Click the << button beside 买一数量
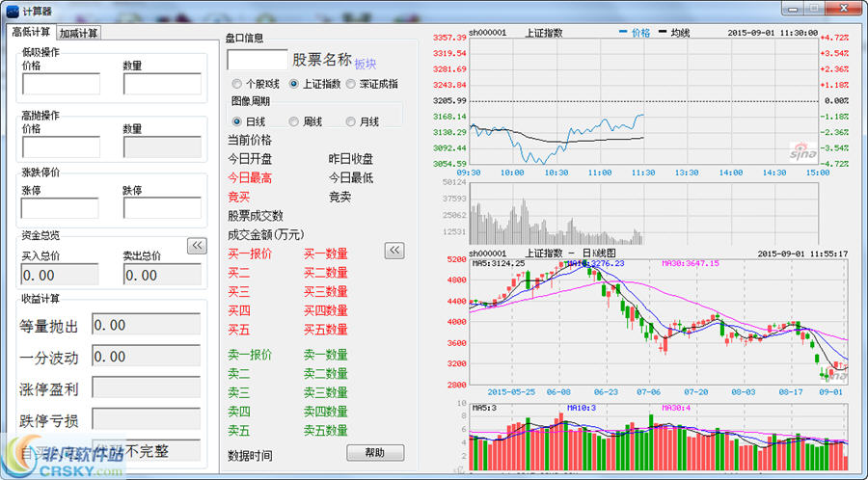The width and height of the screenshot is (868, 480). pyautogui.click(x=393, y=251)
